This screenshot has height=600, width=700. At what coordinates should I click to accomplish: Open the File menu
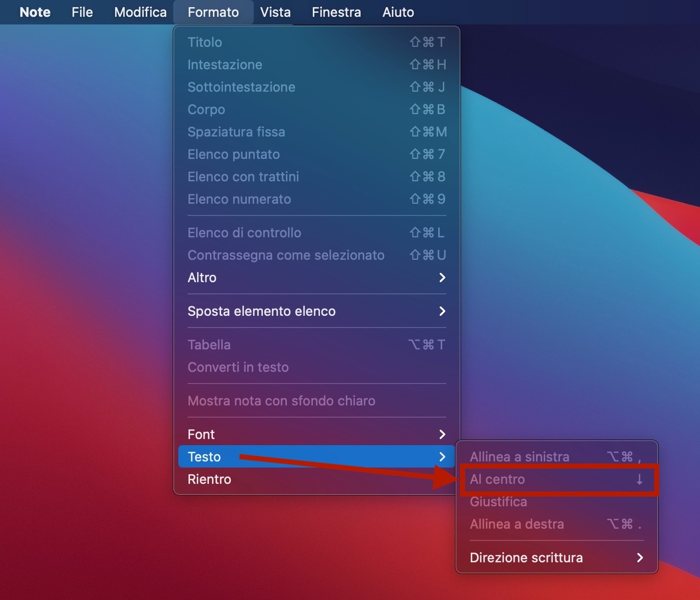click(x=82, y=12)
